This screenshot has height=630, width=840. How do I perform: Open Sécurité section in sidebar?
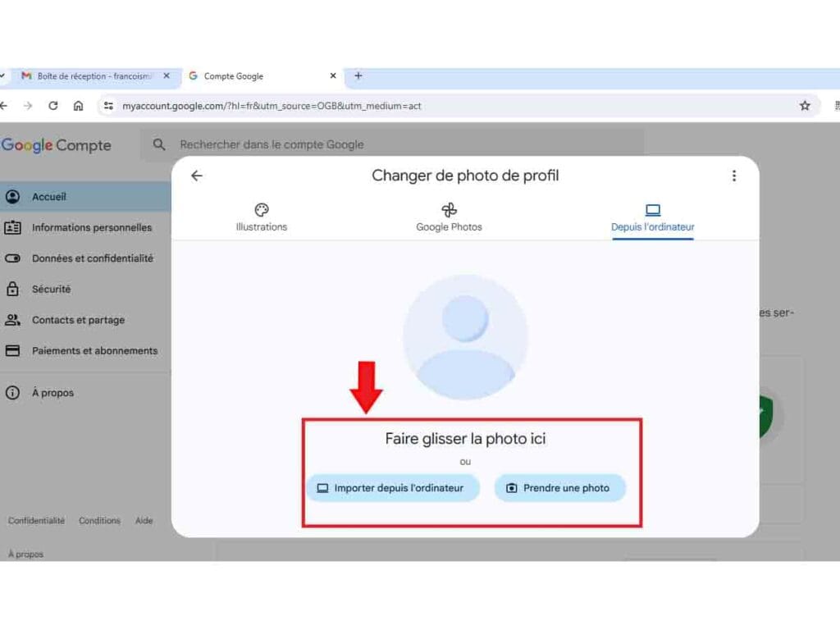point(51,290)
